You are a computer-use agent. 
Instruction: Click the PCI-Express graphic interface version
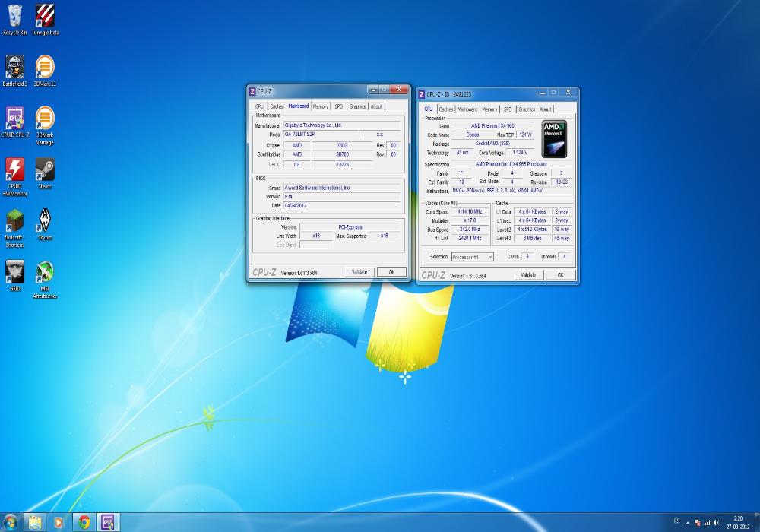[x=350, y=226]
